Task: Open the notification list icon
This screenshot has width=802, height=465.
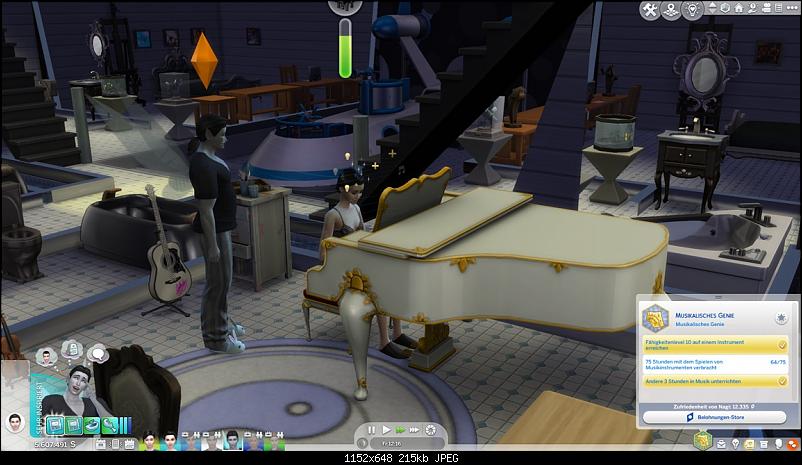Action: [779, 8]
